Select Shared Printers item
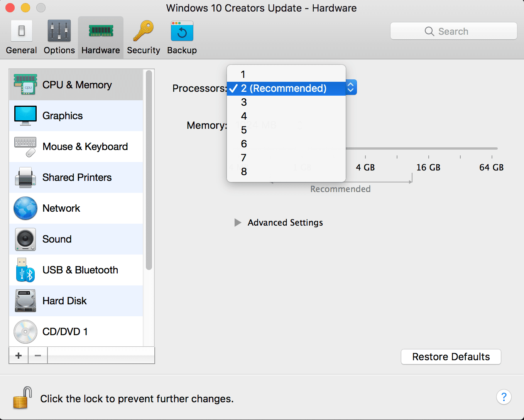This screenshot has height=420, width=524. [x=76, y=177]
